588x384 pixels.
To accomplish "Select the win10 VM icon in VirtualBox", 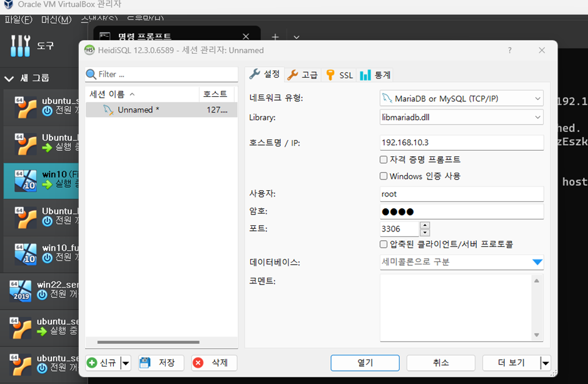I will point(26,181).
